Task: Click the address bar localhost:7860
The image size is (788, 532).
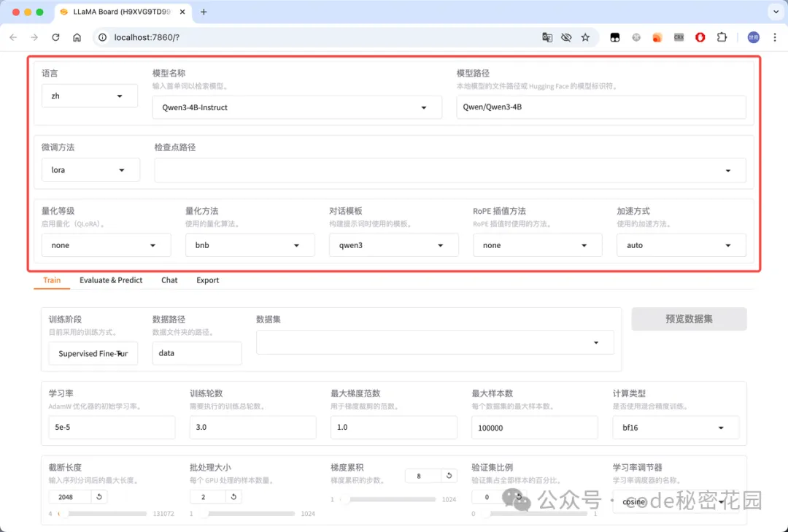Action: [322, 37]
